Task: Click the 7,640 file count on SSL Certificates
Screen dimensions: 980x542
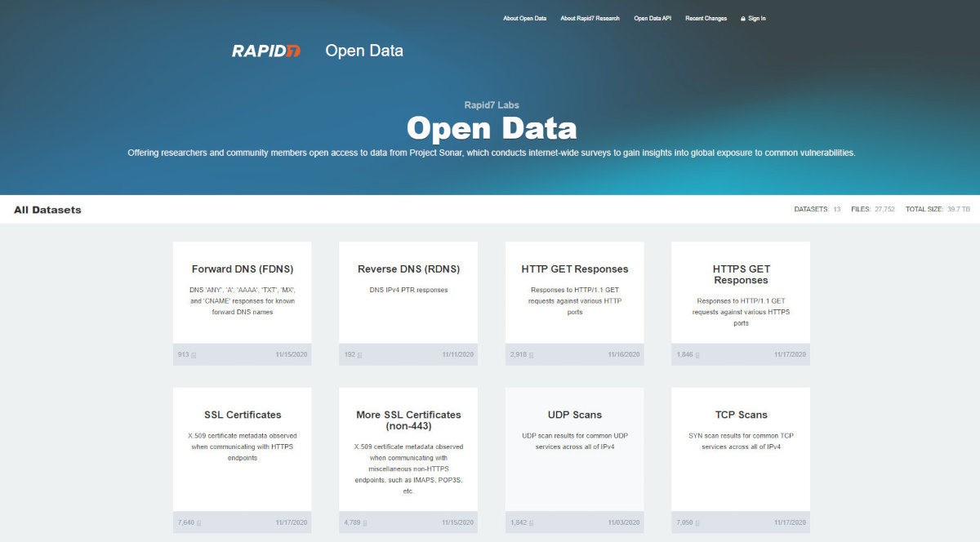Action: pos(186,522)
